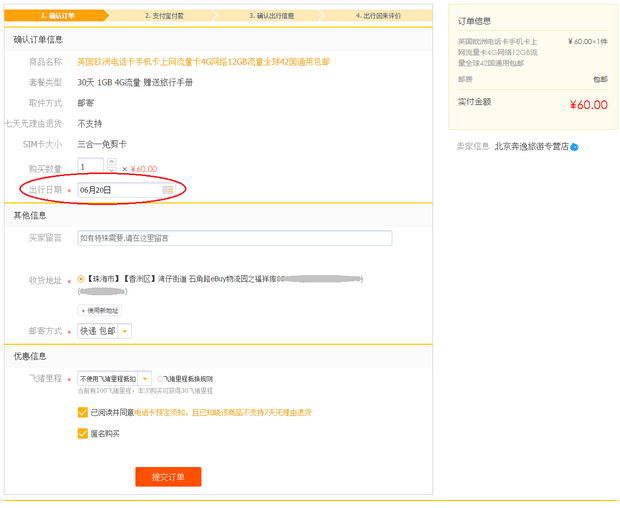Select the 珠海市 香洲区 shipping address radio
The height and width of the screenshot is (508, 620).
pyautogui.click(x=81, y=279)
